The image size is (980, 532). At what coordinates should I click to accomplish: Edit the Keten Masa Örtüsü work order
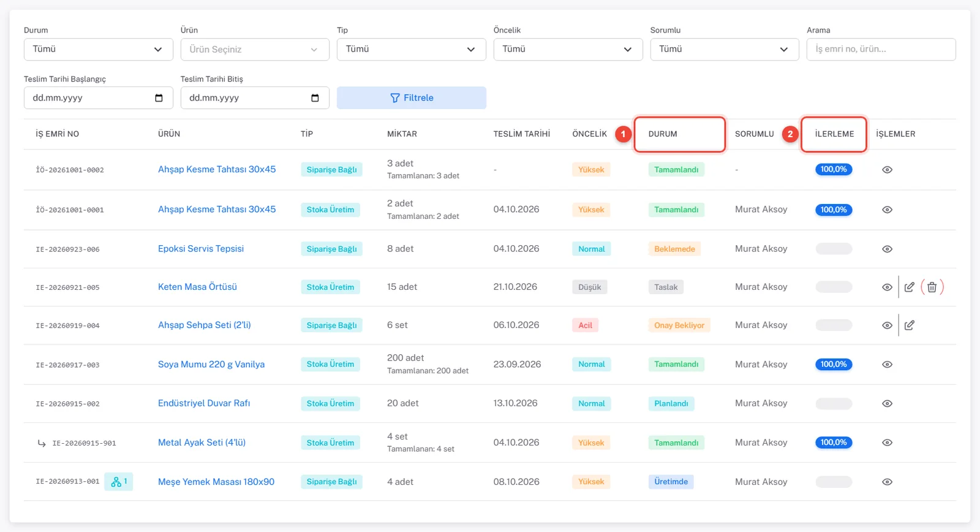click(x=910, y=287)
